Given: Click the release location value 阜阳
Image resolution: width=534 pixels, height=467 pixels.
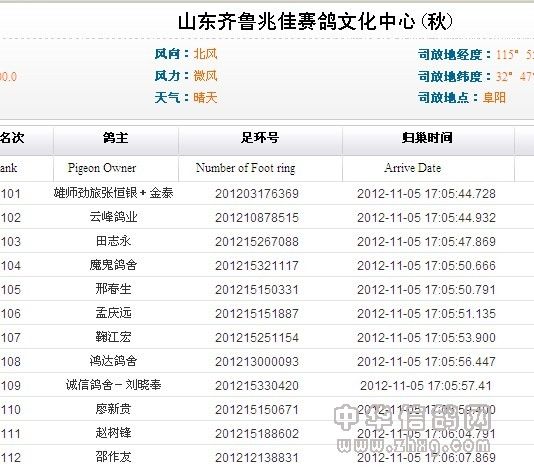Looking at the screenshot, I should pos(494,98).
